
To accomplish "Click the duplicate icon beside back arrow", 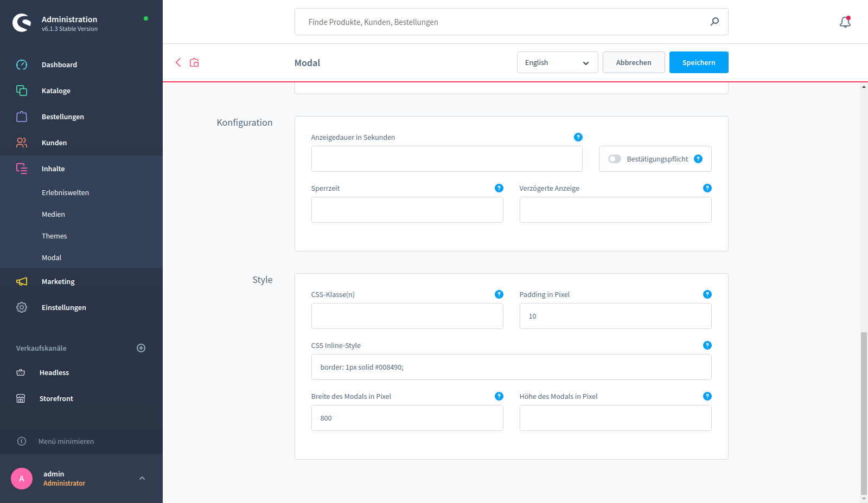I will click(x=194, y=62).
